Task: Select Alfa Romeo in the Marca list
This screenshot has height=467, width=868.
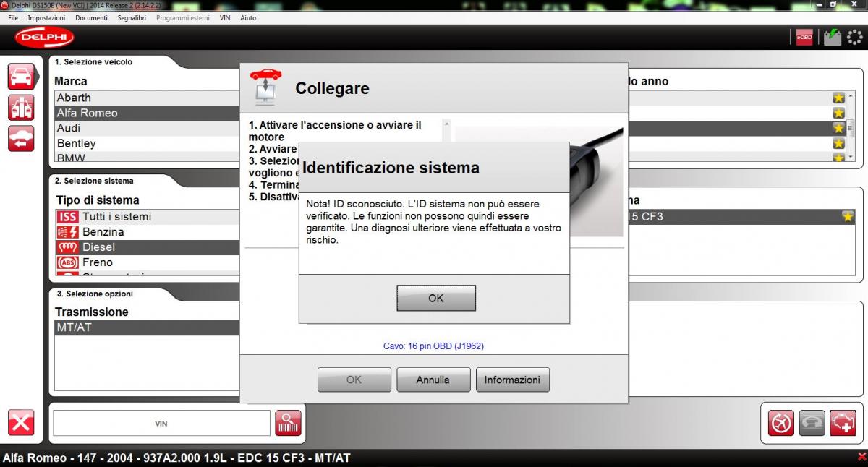Action: 148,113
